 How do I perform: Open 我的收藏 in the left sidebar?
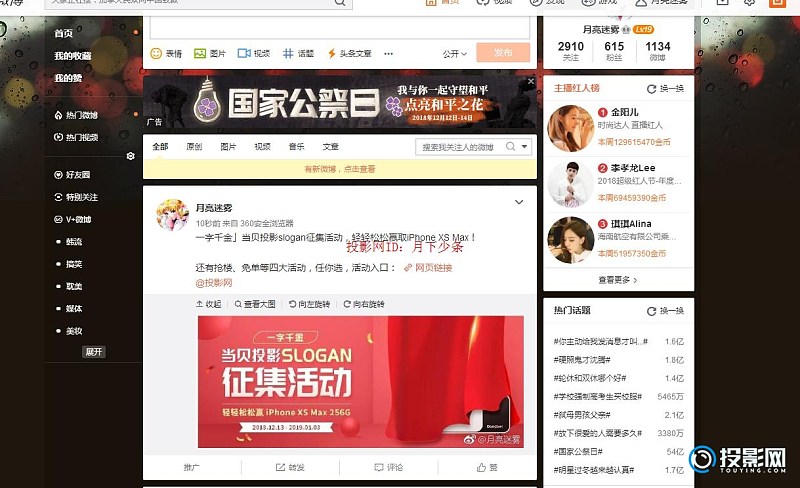(73, 56)
